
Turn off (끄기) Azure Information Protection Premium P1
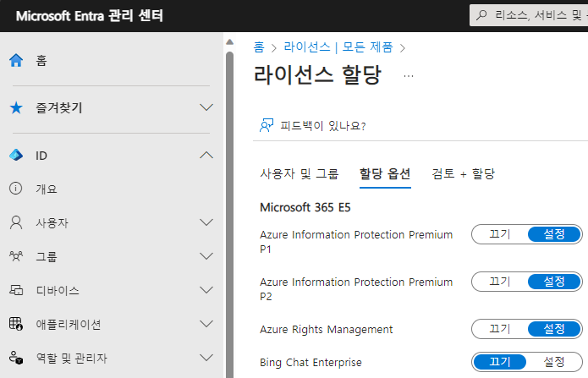(500, 234)
